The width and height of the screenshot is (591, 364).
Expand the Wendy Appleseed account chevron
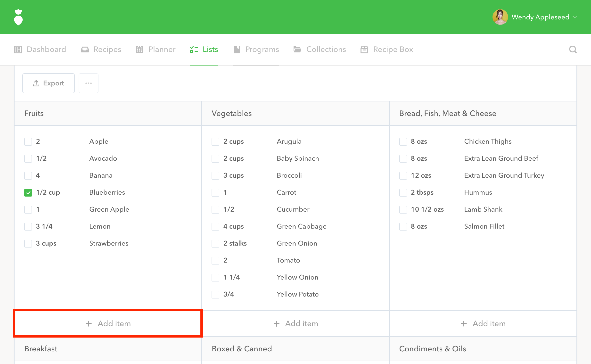pyautogui.click(x=575, y=17)
